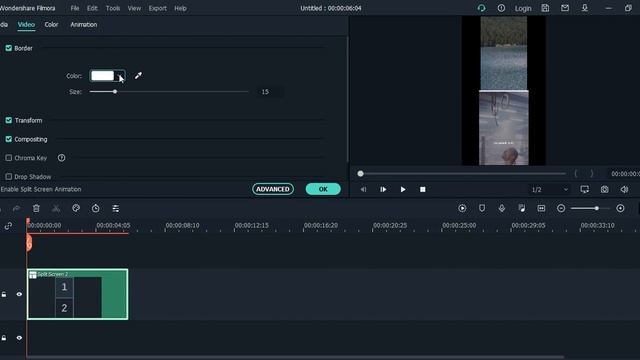Click the border Size slider handle
Screen dimensions: 640x360
tap(115, 91)
